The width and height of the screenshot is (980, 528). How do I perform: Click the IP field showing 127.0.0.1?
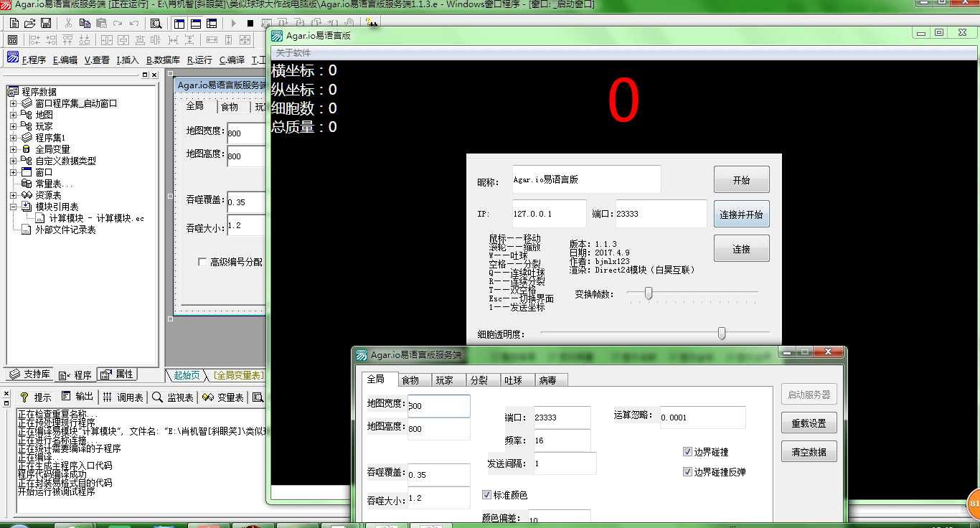[x=549, y=214]
